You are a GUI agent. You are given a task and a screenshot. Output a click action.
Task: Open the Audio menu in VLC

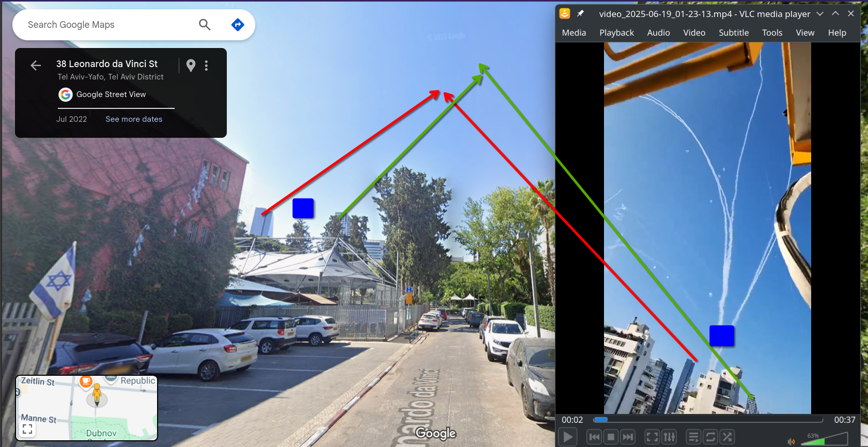point(658,33)
